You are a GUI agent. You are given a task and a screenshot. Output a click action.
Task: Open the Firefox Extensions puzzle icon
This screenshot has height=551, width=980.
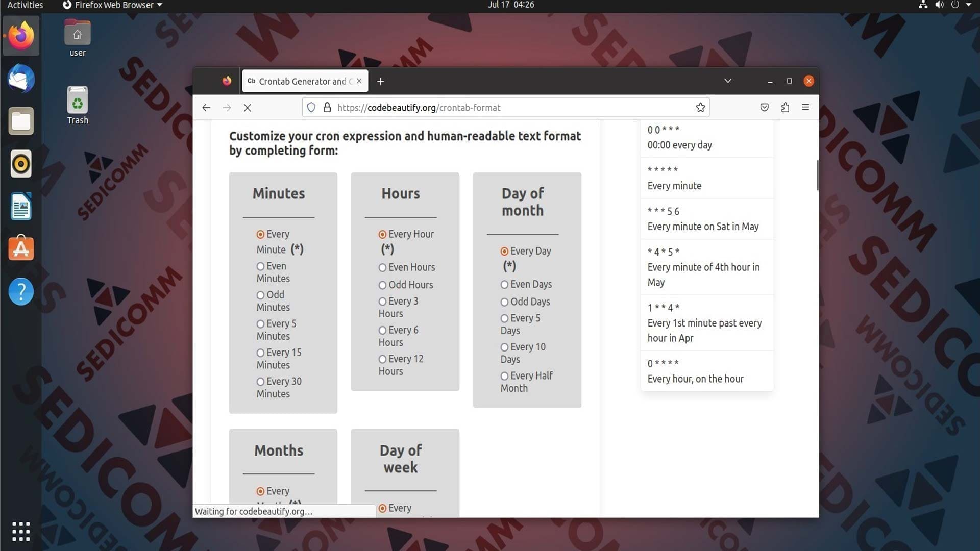[785, 107]
